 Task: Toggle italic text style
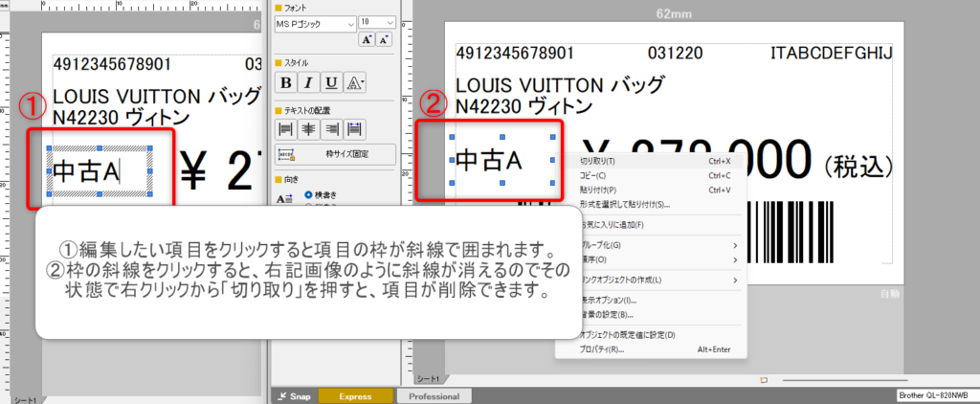click(309, 83)
